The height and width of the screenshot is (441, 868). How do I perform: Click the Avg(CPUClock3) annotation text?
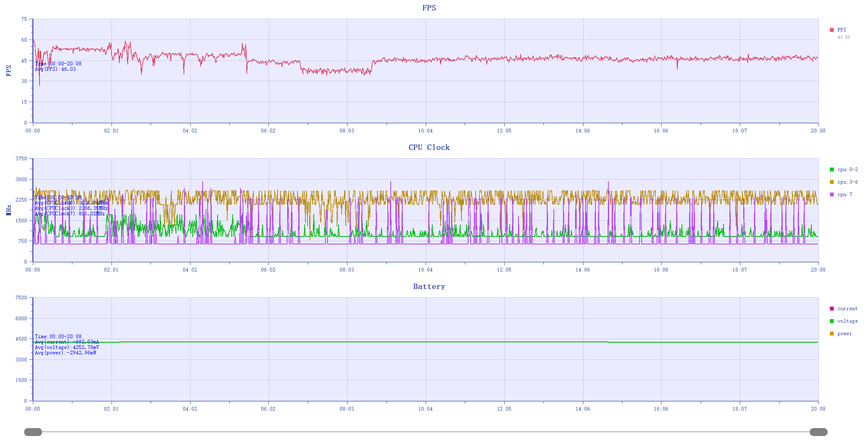(x=71, y=208)
